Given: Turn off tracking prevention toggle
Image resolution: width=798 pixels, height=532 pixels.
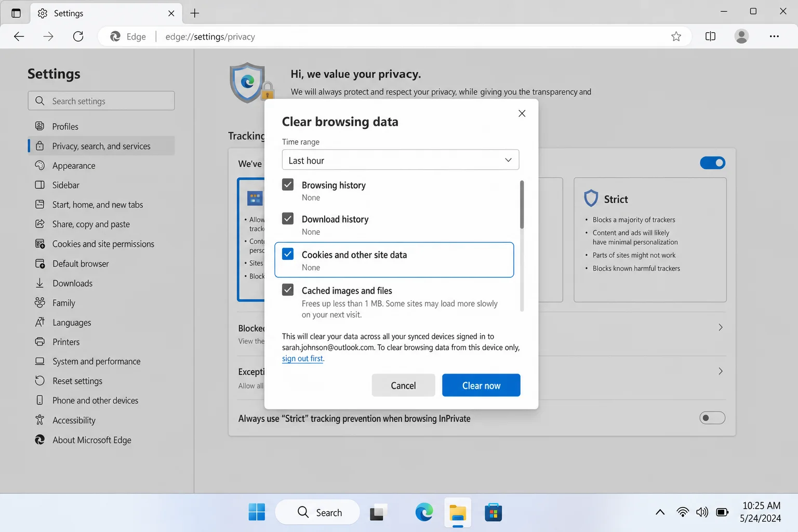Looking at the screenshot, I should (x=712, y=163).
